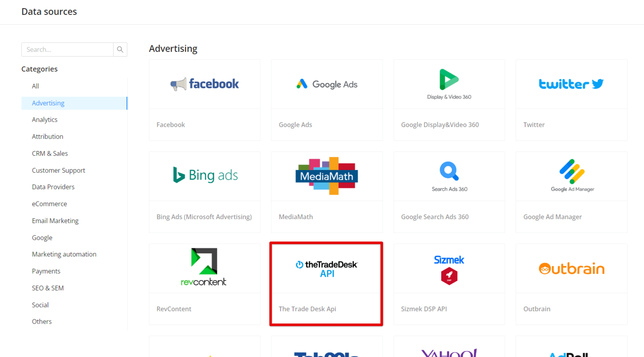
Task: Click The Trade Desk Api label
Action: [x=307, y=309]
